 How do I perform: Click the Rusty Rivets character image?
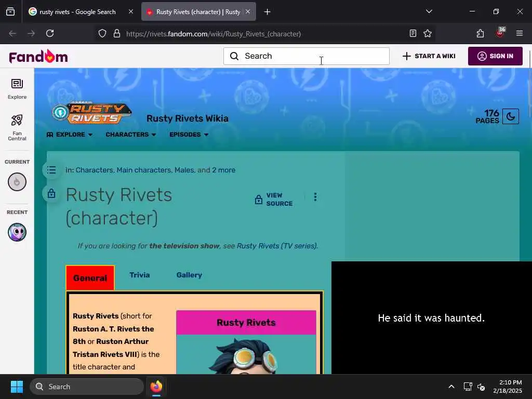point(246,354)
